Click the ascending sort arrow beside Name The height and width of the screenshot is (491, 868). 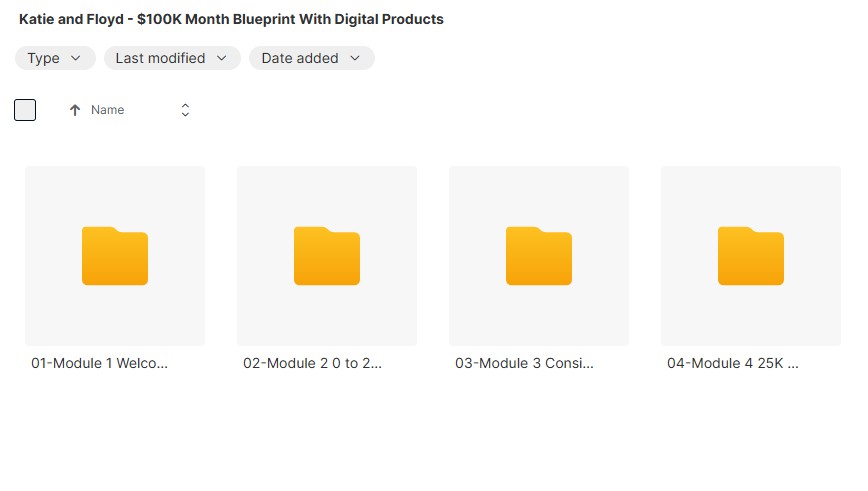coord(75,110)
